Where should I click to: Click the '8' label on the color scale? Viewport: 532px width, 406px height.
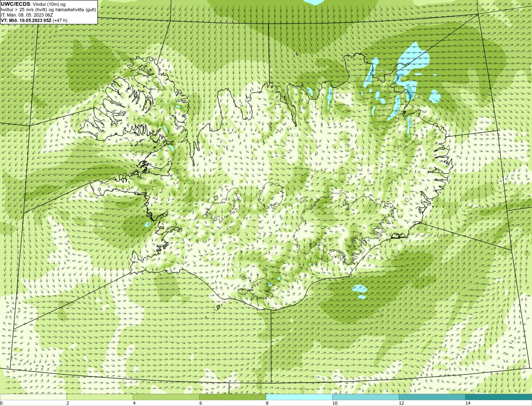(267, 403)
